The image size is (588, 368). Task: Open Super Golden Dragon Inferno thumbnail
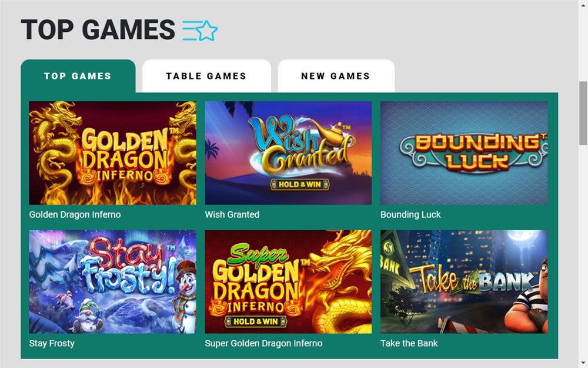click(288, 281)
